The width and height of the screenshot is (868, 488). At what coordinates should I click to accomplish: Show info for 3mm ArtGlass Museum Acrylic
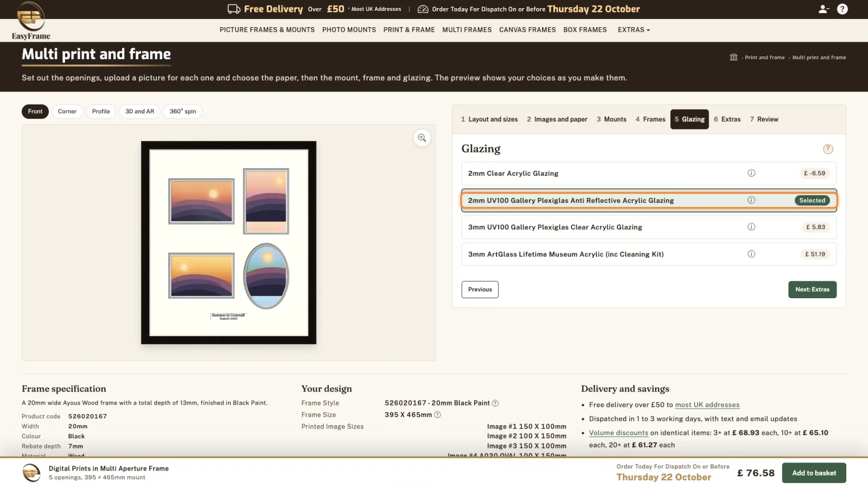pos(751,254)
